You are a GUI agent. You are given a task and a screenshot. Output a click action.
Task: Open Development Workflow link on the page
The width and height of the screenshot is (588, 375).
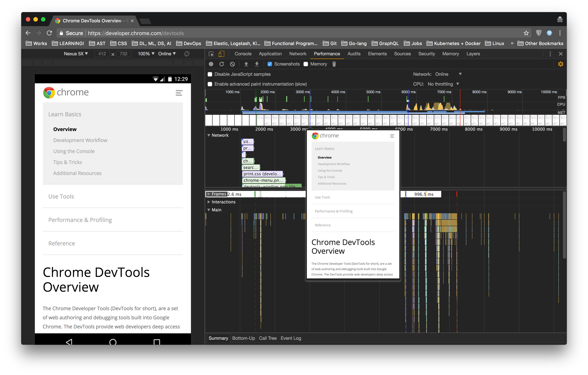pyautogui.click(x=80, y=140)
